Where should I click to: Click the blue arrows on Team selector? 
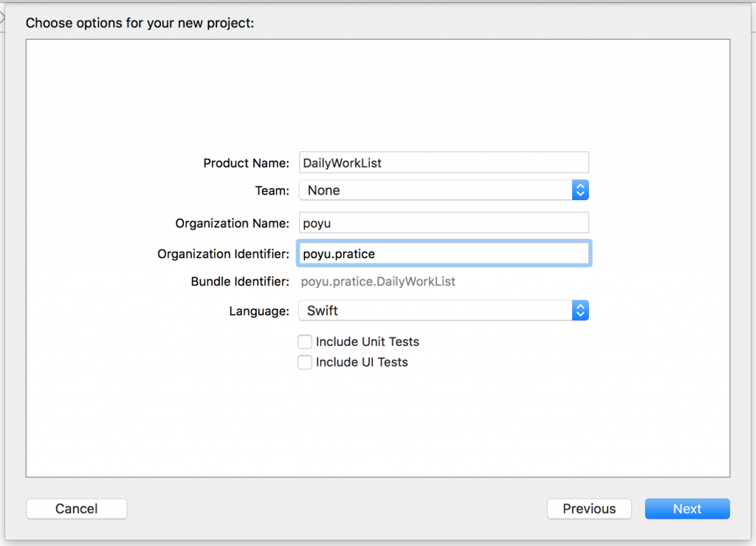coord(580,190)
